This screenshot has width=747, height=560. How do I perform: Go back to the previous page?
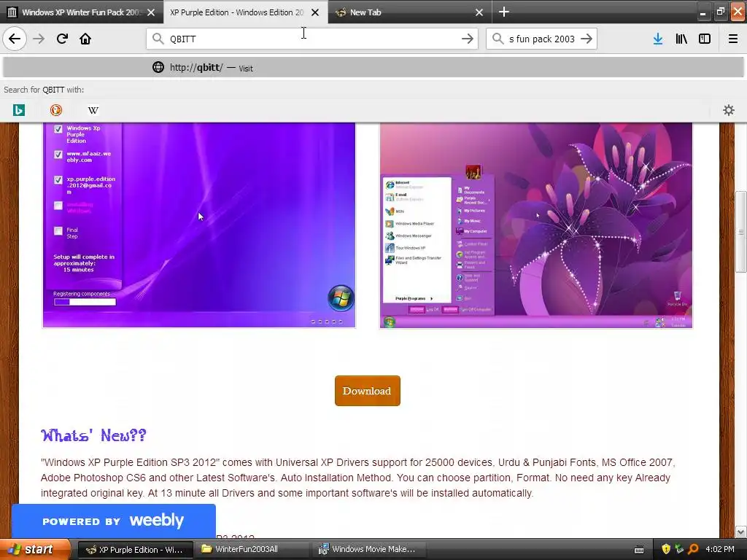click(15, 39)
